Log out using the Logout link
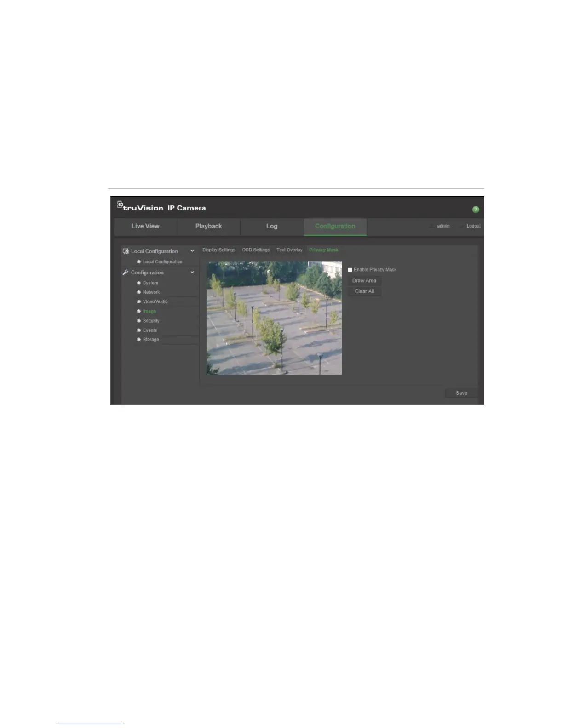 point(473,226)
